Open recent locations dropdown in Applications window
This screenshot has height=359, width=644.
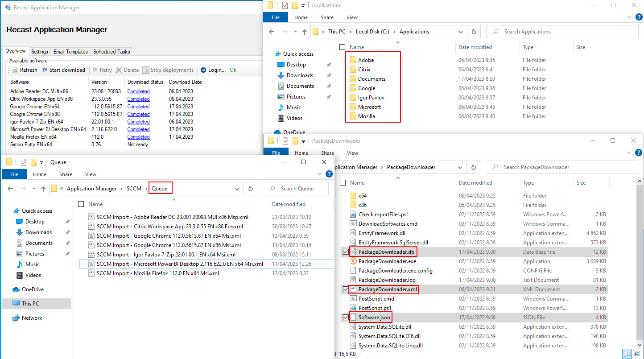tap(295, 32)
